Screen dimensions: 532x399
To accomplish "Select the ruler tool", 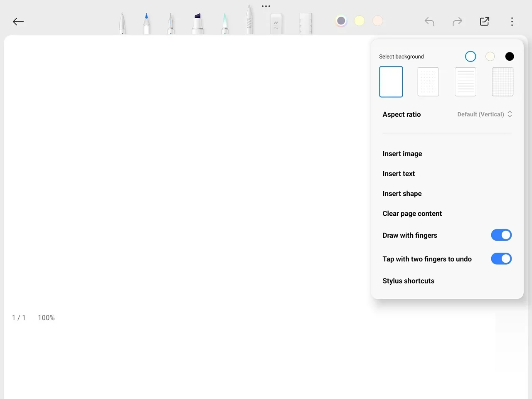I will (305, 24).
